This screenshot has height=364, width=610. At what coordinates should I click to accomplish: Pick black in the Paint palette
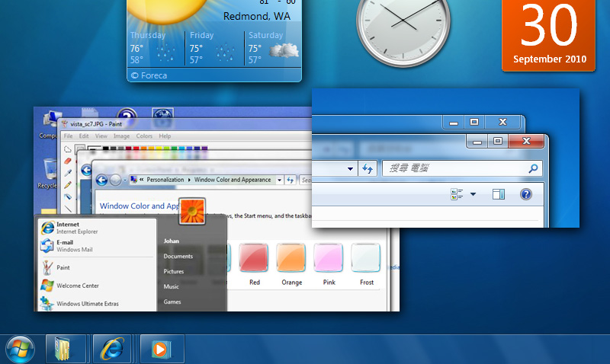coord(105,148)
